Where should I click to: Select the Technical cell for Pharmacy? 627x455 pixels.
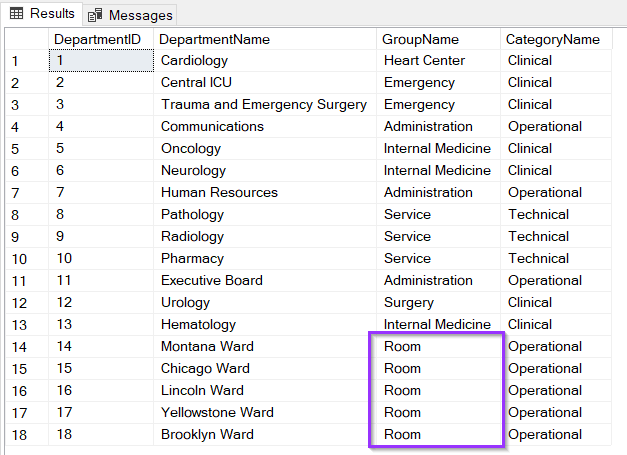click(538, 259)
